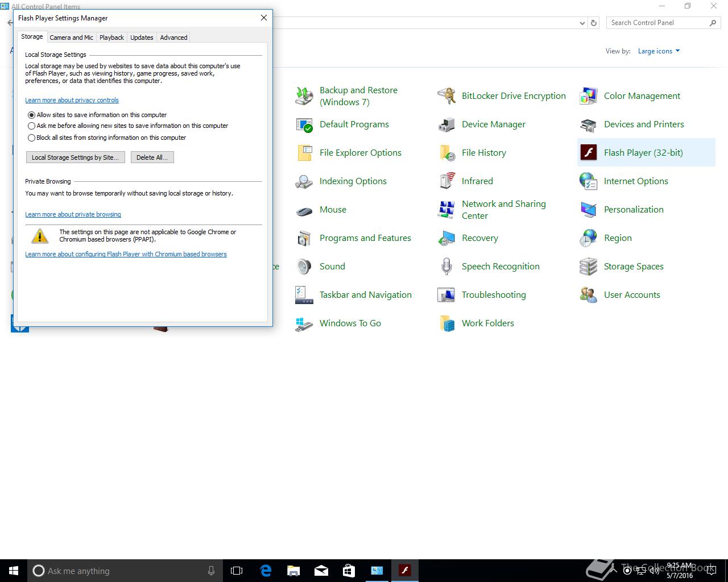Open the Backup and Restore icon
Screen dimensions: 728x582
click(304, 96)
